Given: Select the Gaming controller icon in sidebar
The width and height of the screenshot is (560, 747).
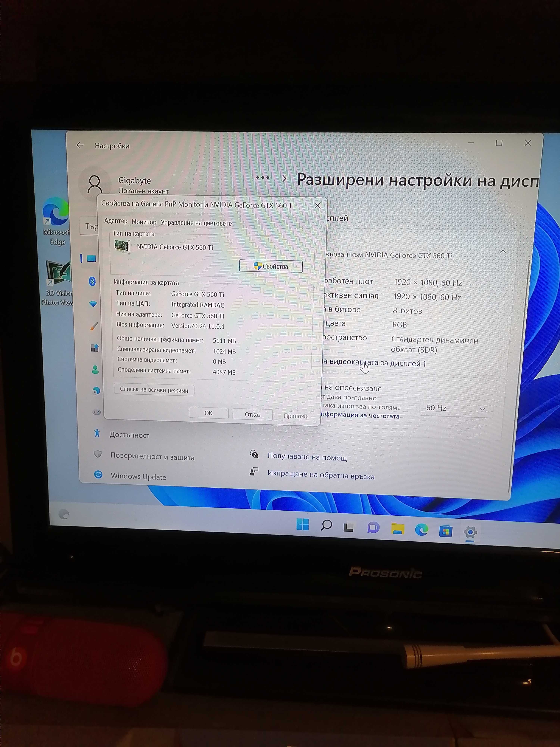Looking at the screenshot, I should coord(97,412).
